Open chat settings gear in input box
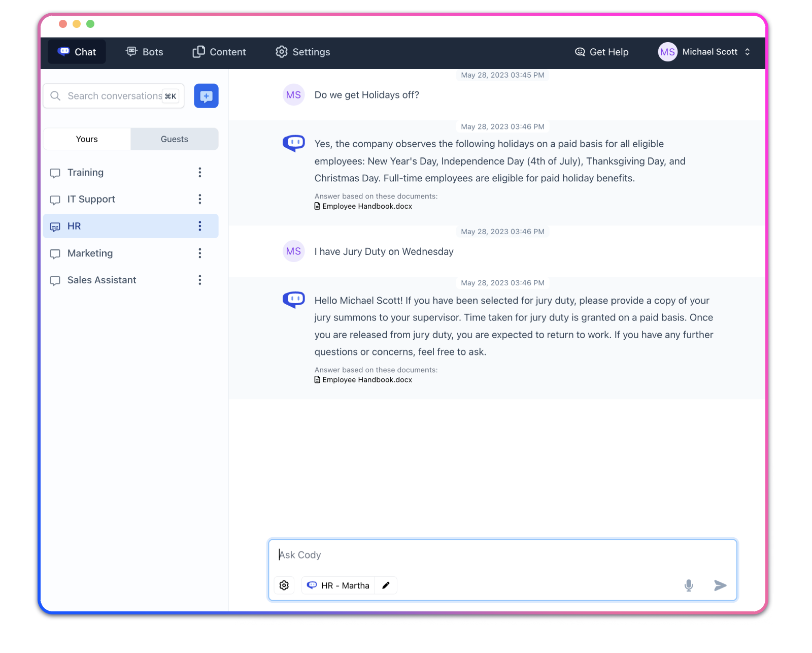Image resolution: width=812 pixels, height=653 pixels. (284, 585)
